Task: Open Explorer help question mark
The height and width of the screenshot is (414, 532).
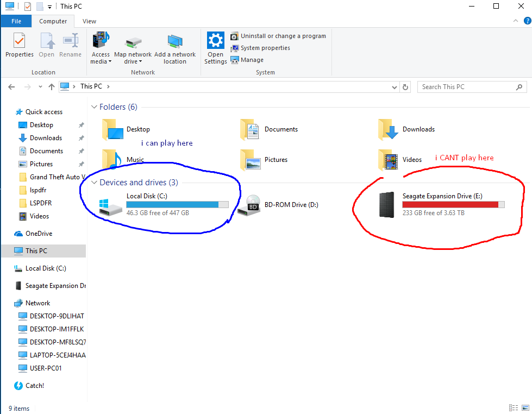Action: (x=527, y=21)
